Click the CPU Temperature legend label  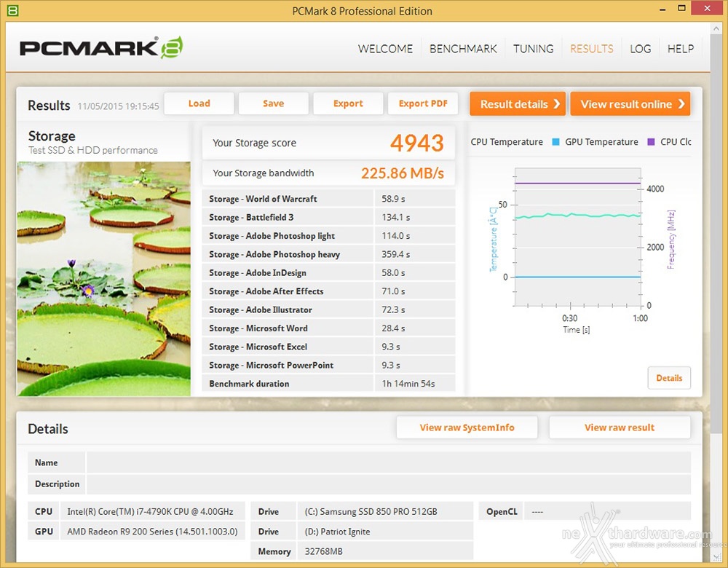click(507, 142)
